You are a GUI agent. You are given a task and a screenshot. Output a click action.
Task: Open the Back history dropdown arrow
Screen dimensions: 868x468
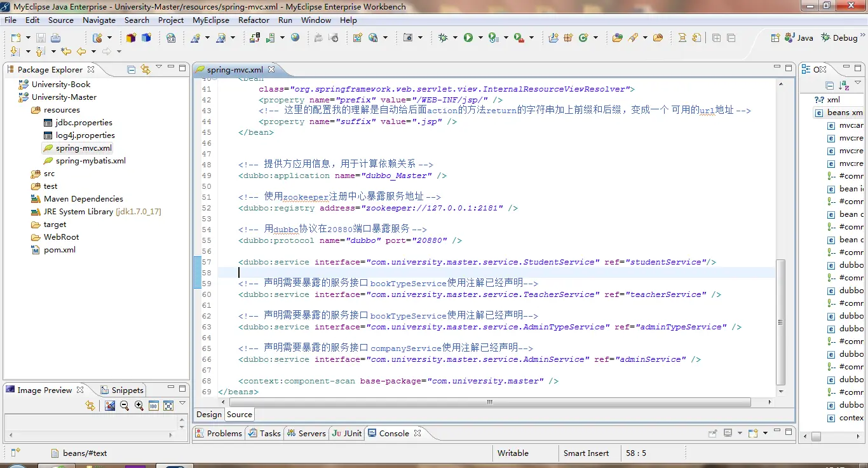pyautogui.click(x=93, y=52)
